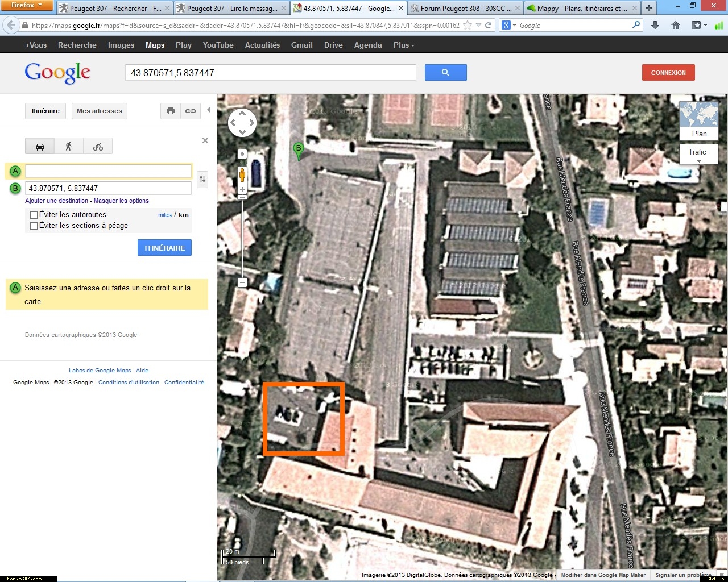Click the link share icon

(191, 111)
